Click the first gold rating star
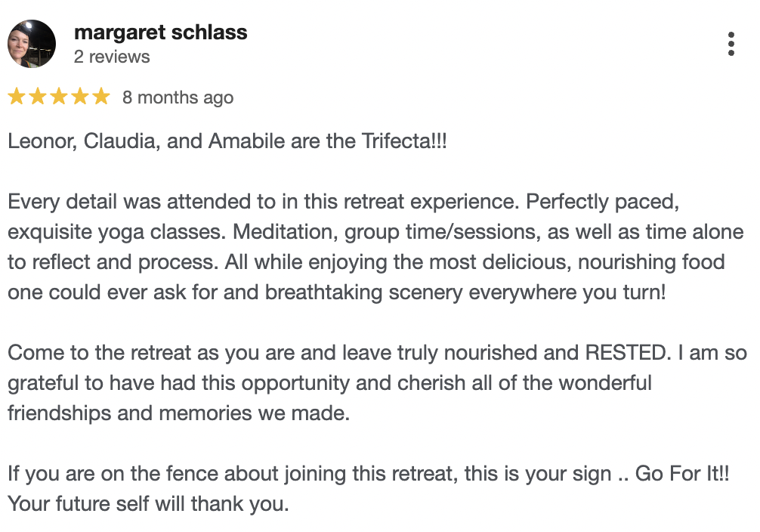The width and height of the screenshot is (760, 532). tap(17, 97)
